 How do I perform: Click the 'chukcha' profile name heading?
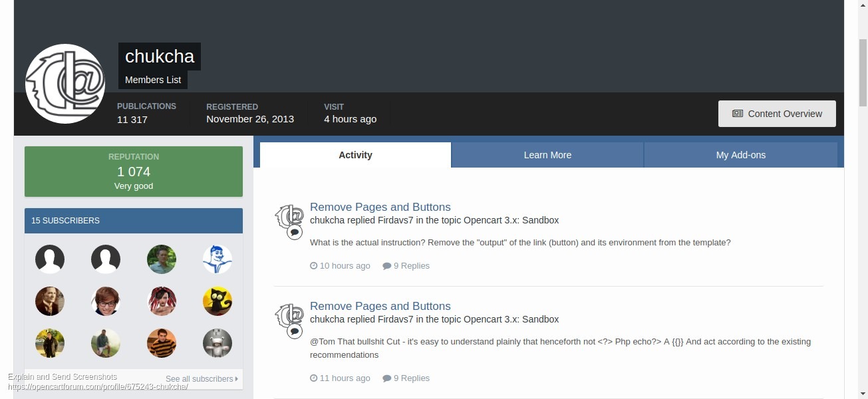pyautogui.click(x=160, y=57)
